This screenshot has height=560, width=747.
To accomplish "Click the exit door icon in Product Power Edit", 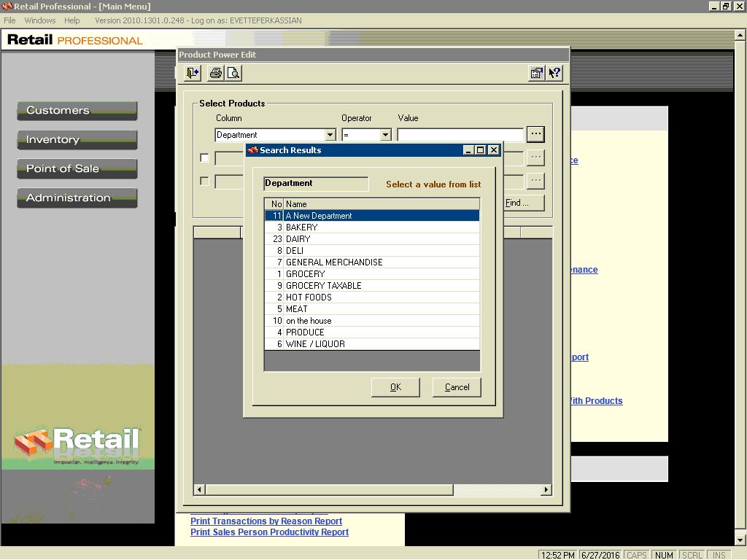I will click(193, 73).
